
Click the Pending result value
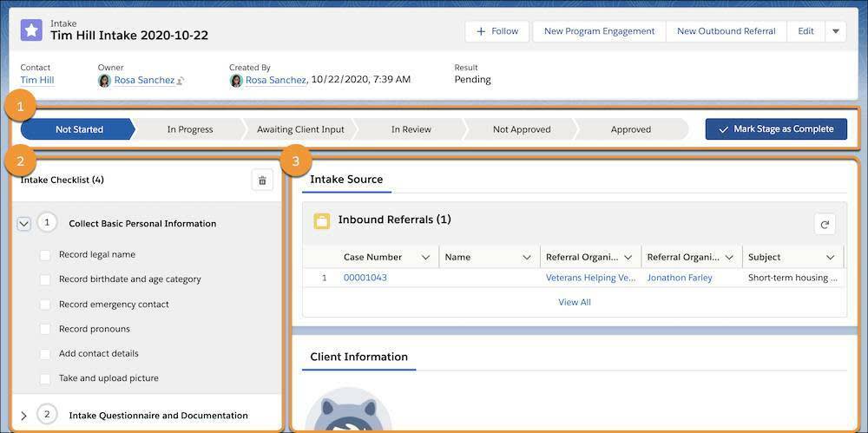click(x=473, y=80)
